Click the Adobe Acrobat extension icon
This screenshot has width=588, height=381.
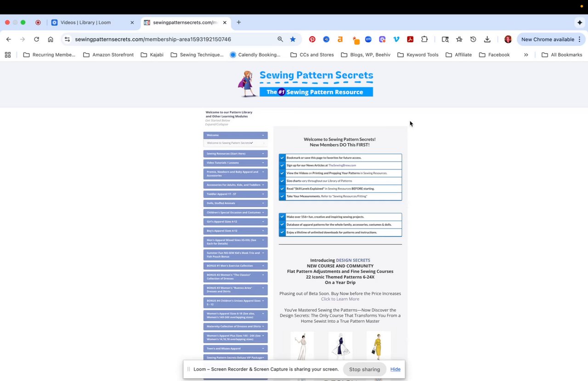pyautogui.click(x=410, y=39)
